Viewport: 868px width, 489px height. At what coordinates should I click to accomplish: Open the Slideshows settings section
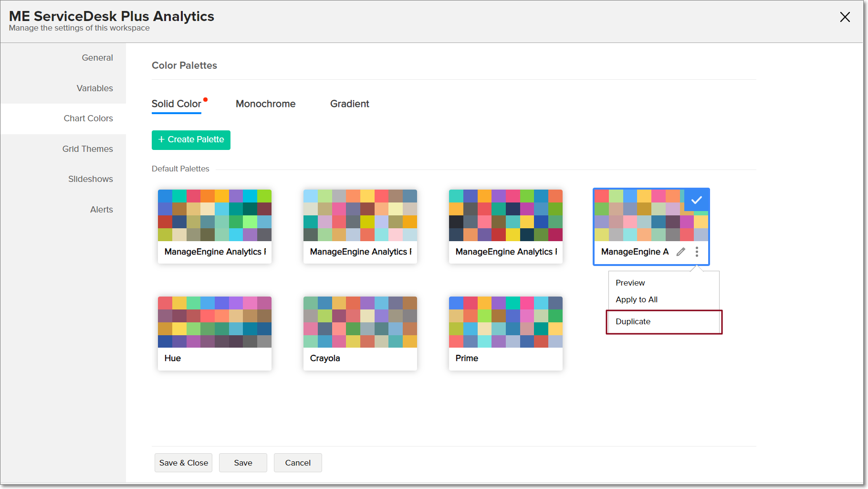click(x=90, y=179)
